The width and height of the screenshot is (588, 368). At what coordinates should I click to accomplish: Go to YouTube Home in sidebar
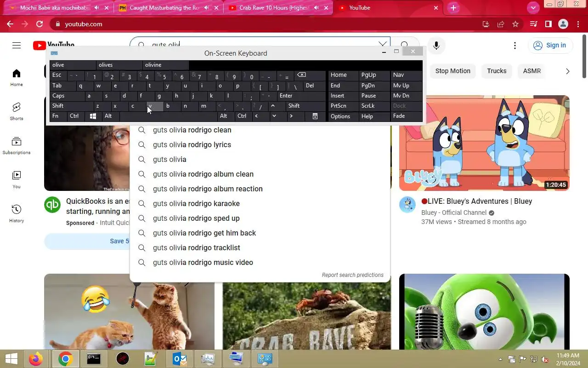tap(17, 77)
